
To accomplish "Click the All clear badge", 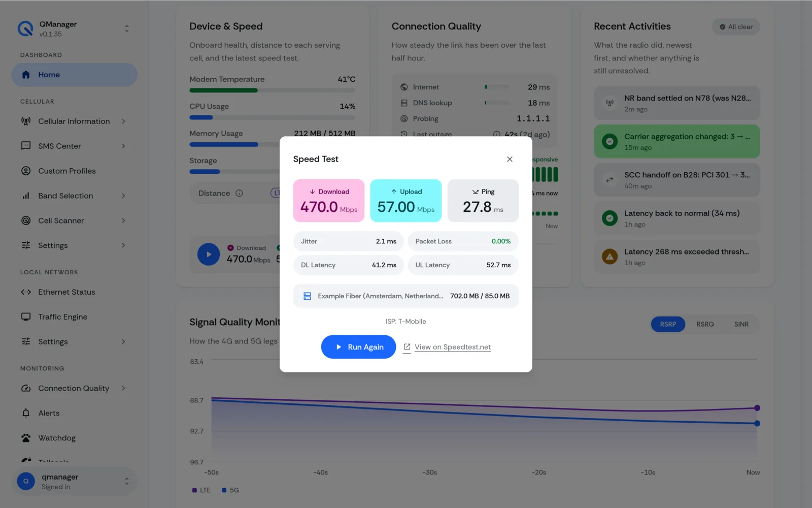I will click(x=736, y=27).
